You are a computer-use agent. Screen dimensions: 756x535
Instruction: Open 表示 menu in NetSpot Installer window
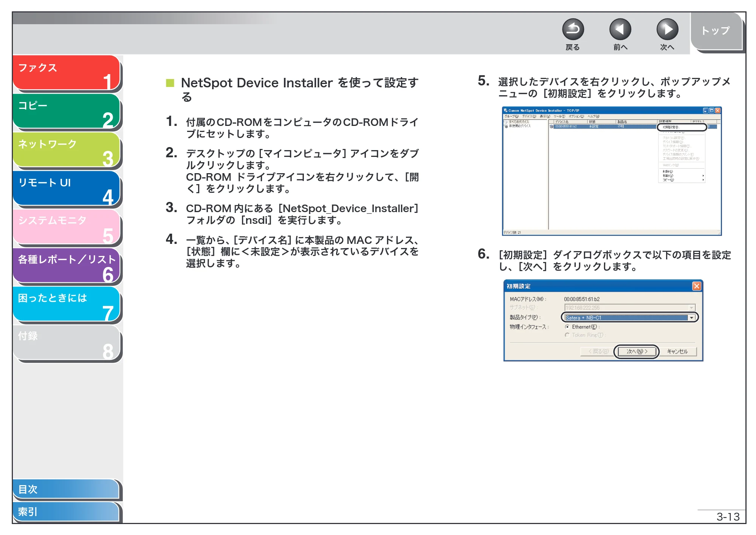pos(545,116)
